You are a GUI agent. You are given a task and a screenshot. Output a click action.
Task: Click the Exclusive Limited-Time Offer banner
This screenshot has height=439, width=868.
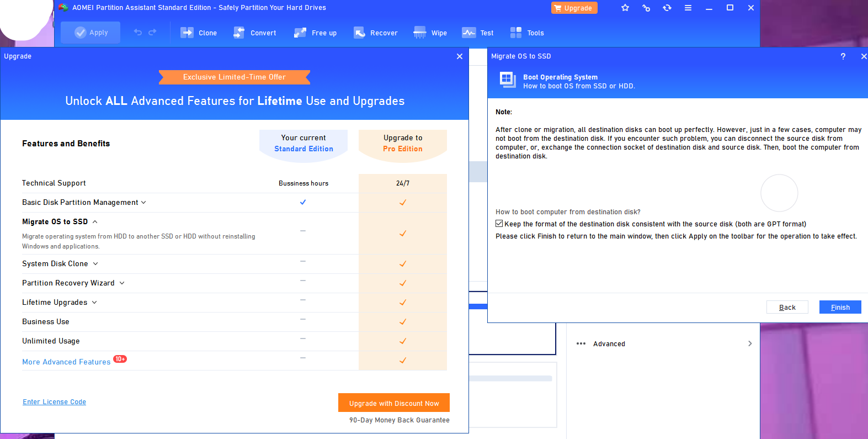coord(235,77)
